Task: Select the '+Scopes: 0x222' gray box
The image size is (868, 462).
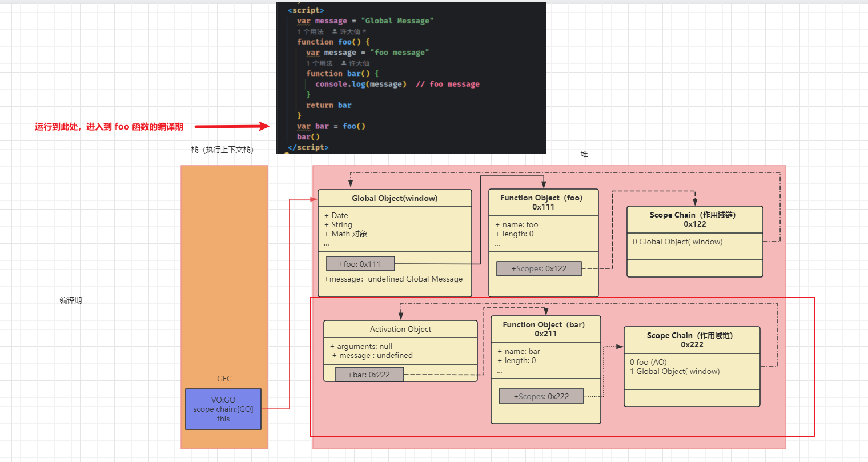Action: (x=541, y=396)
